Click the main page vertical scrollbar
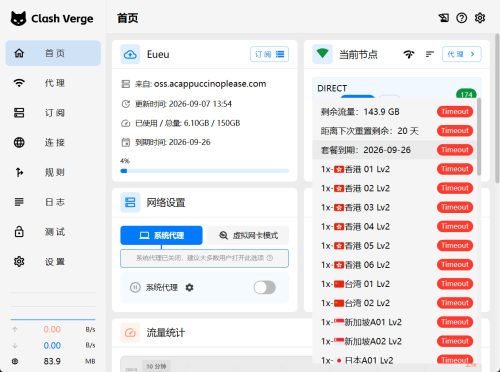Screen dimensions: 500x372 (x=497, y=108)
